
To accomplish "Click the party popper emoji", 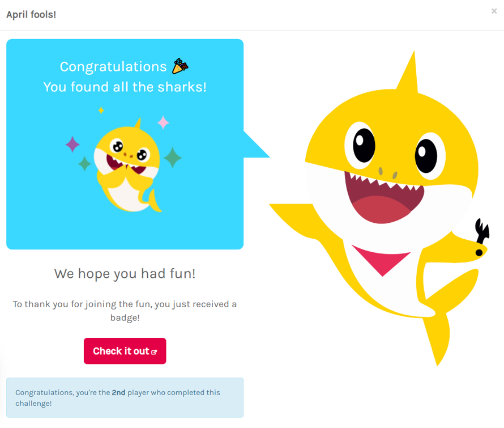I will 180,66.
